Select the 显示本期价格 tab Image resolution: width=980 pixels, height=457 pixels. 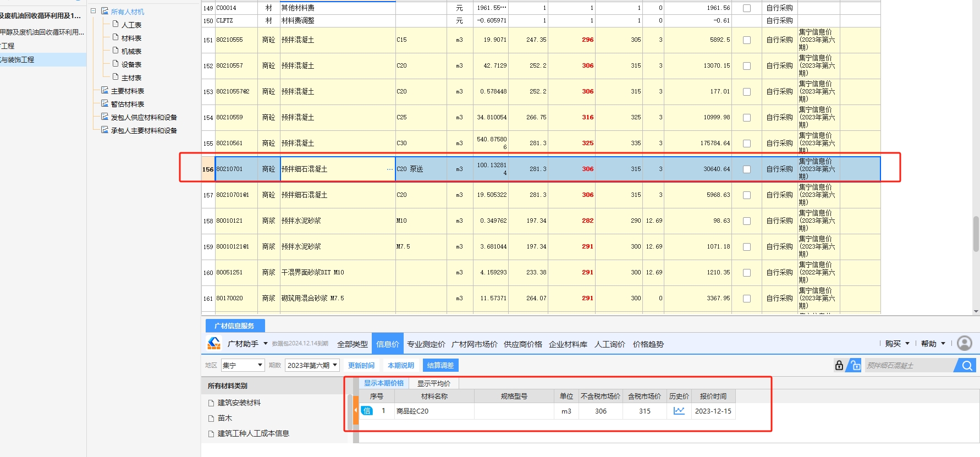click(384, 383)
